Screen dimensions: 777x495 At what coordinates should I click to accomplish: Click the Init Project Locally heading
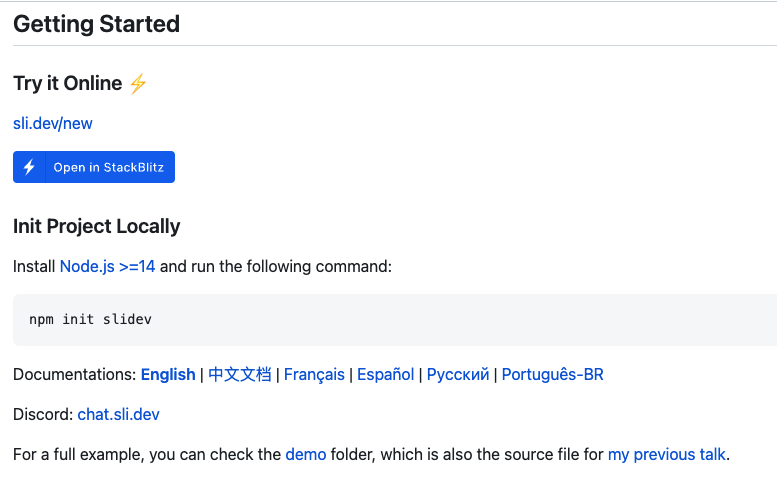click(96, 226)
